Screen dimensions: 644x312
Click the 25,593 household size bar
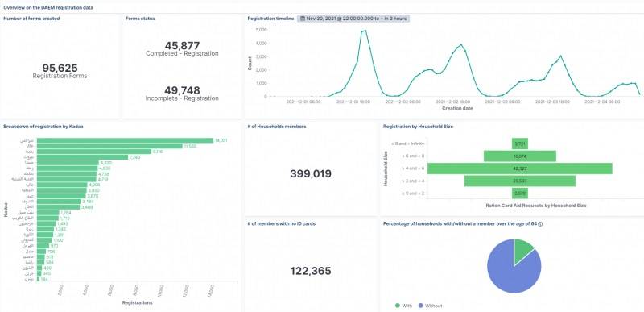pos(520,181)
